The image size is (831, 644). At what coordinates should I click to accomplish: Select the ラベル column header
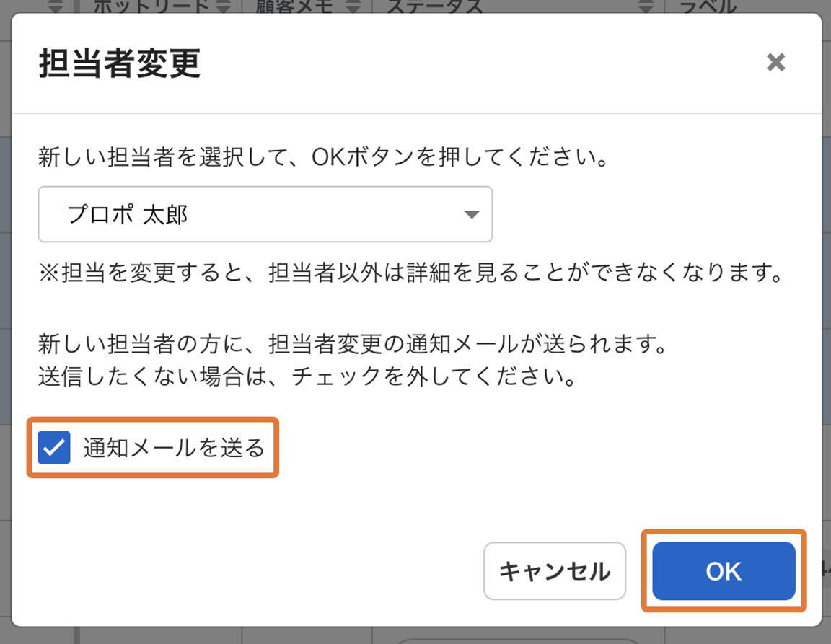(708, 6)
